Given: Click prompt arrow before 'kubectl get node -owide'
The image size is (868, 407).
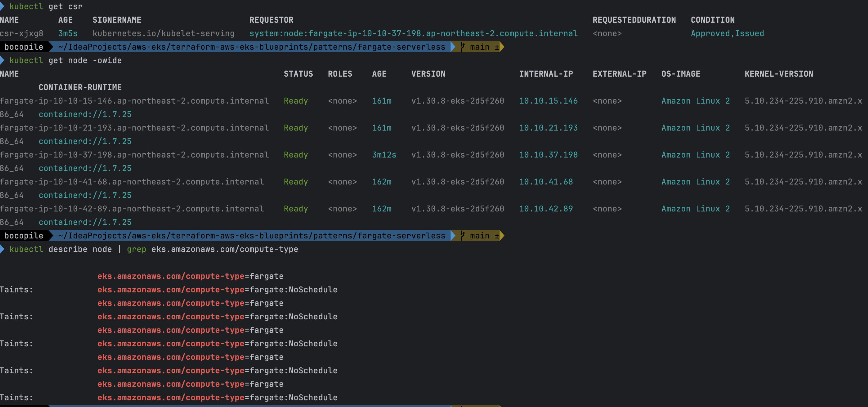Looking at the screenshot, I should point(2,60).
